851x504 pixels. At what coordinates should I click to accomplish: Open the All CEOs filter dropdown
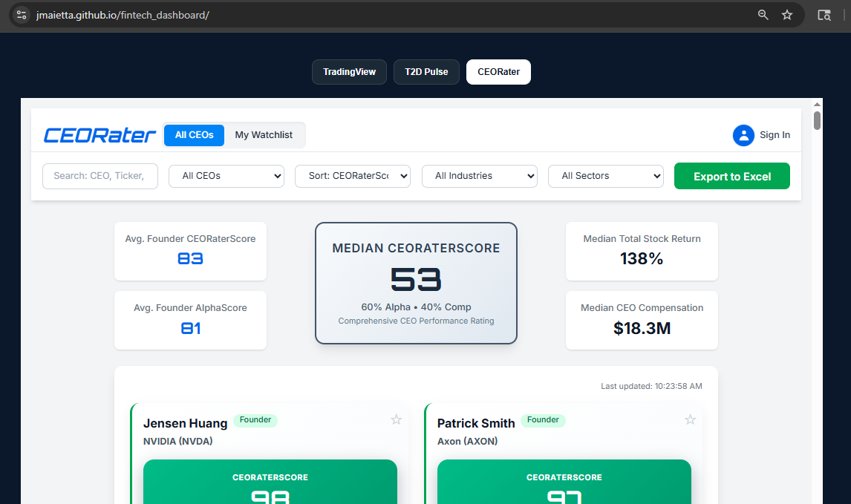pos(226,177)
